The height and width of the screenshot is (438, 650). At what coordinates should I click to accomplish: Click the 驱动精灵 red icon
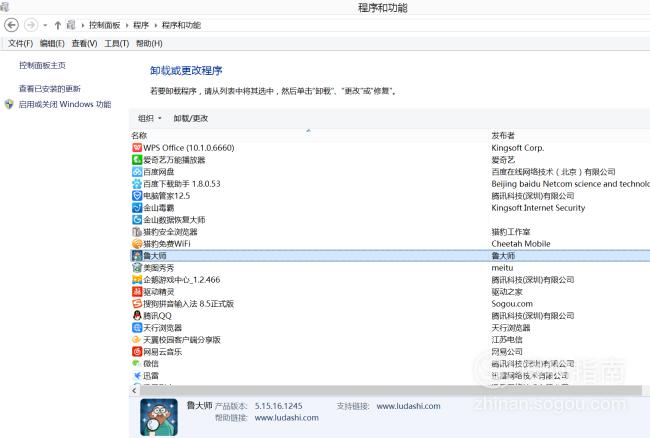tap(137, 292)
